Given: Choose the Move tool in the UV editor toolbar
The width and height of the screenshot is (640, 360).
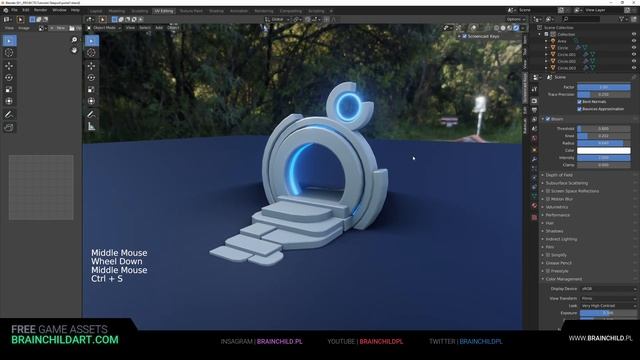Looking at the screenshot, I should [9, 66].
